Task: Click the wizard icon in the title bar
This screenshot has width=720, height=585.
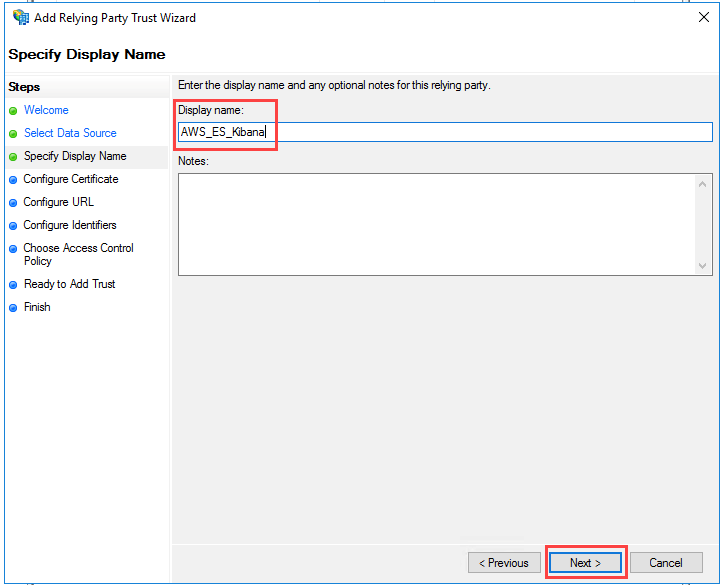Action: 21,17
